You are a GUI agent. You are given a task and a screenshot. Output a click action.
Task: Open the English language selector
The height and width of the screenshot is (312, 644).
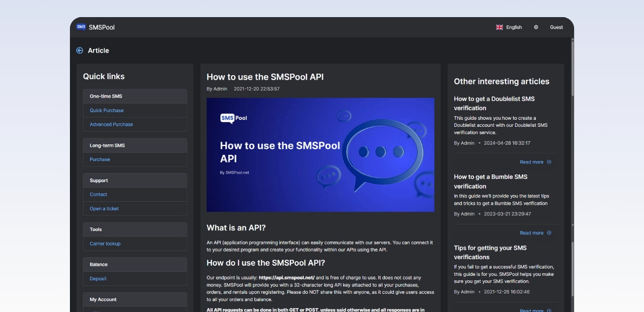(x=514, y=27)
